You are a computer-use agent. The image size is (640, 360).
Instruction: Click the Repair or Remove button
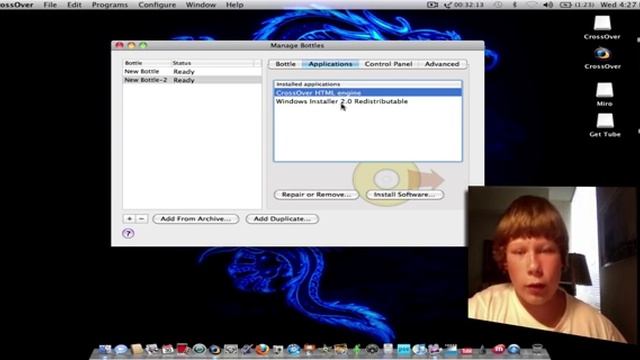click(x=316, y=195)
